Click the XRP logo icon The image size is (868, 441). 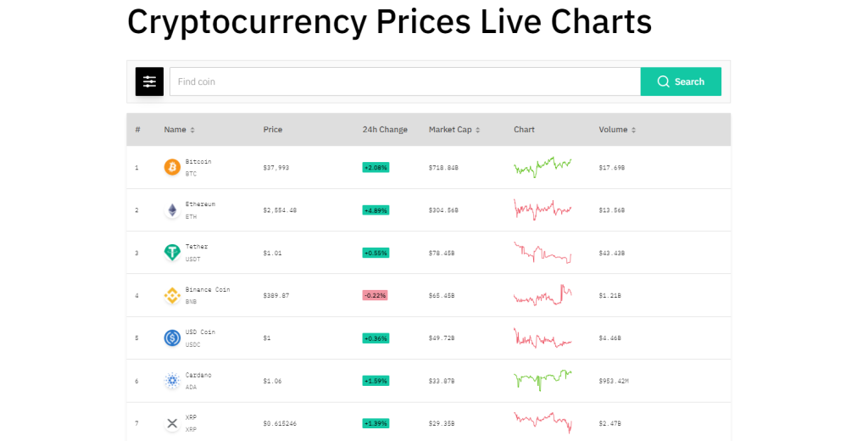[172, 423]
